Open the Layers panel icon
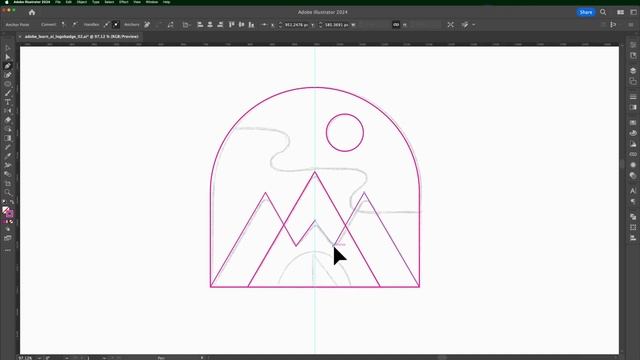This screenshot has height=360, width=640. (633, 71)
